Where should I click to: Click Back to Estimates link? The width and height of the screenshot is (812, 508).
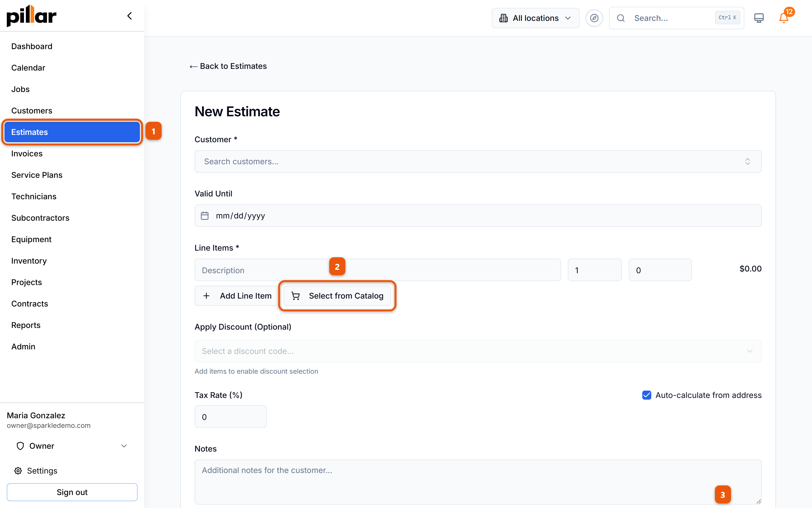228,66
